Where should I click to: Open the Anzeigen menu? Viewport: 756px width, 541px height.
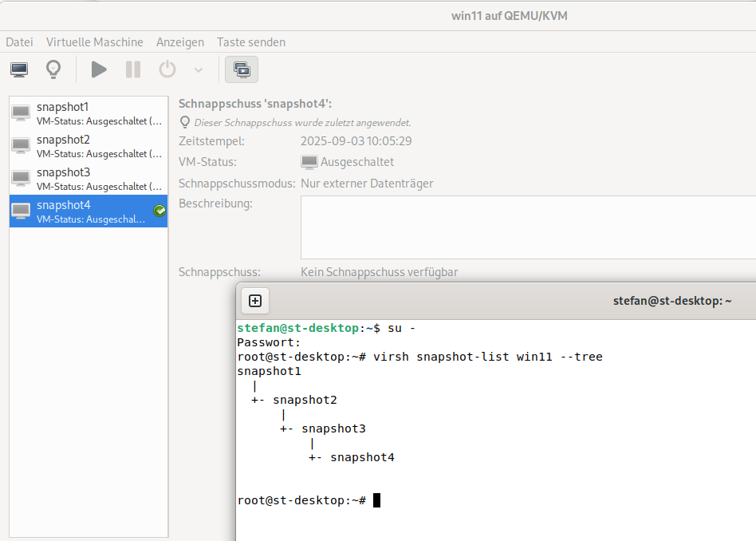pyautogui.click(x=180, y=42)
